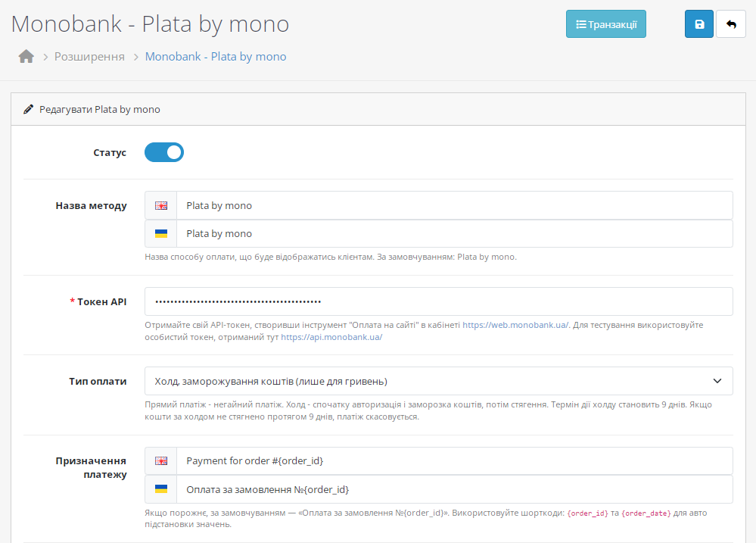Open the https://web.monobank.ua/ link
Image resolution: width=756 pixels, height=543 pixels.
[x=515, y=325]
